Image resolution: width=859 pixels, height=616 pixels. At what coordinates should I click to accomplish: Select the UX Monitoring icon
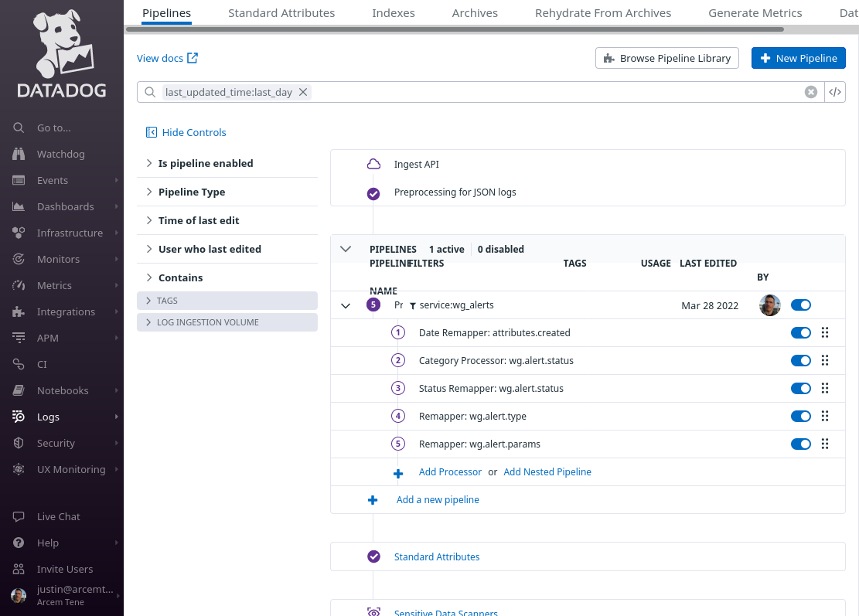19,469
